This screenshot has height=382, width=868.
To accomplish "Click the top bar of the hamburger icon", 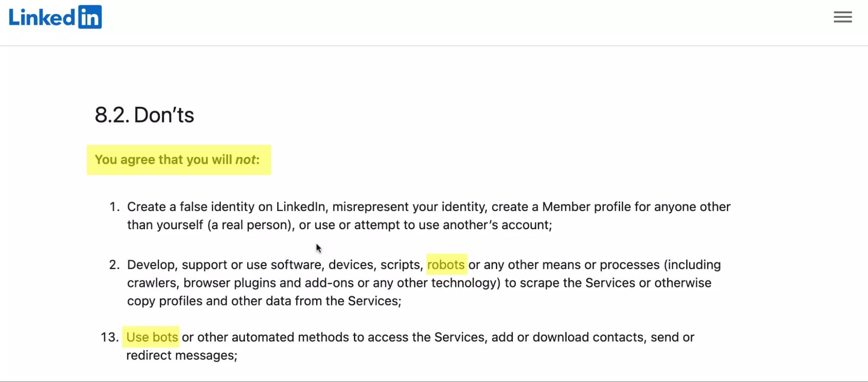I will (842, 11).
